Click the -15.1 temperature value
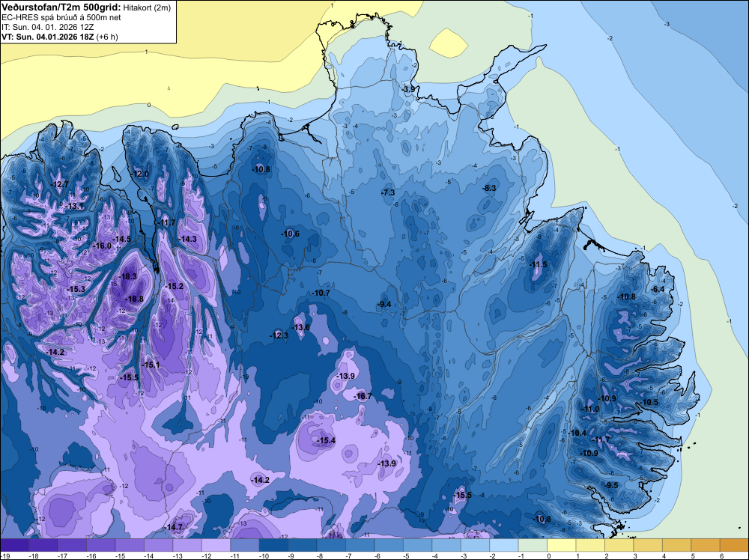The image size is (749, 560). coord(151,365)
